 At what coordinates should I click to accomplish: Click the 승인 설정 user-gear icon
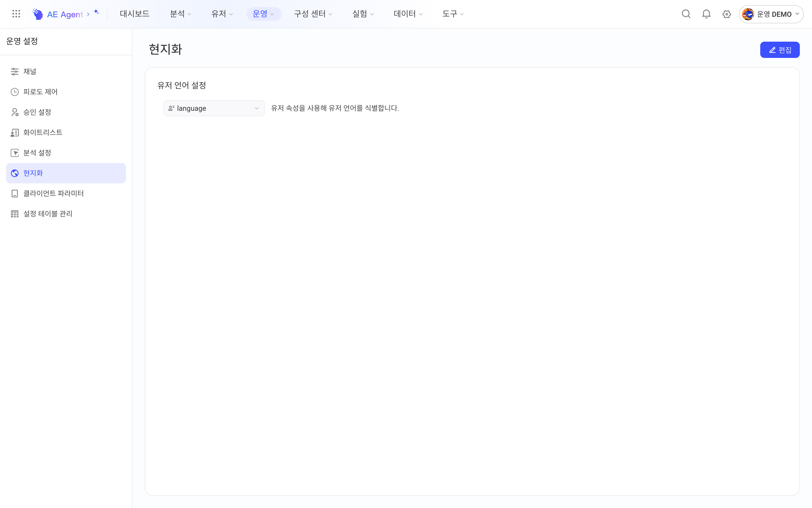(x=15, y=112)
